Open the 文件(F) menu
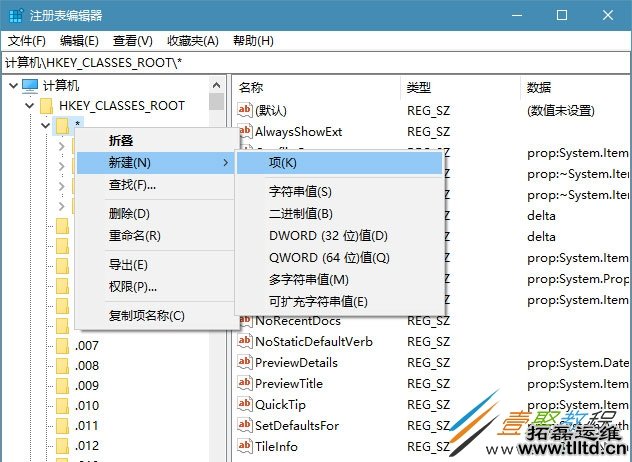Image resolution: width=632 pixels, height=462 pixels. pos(27,41)
